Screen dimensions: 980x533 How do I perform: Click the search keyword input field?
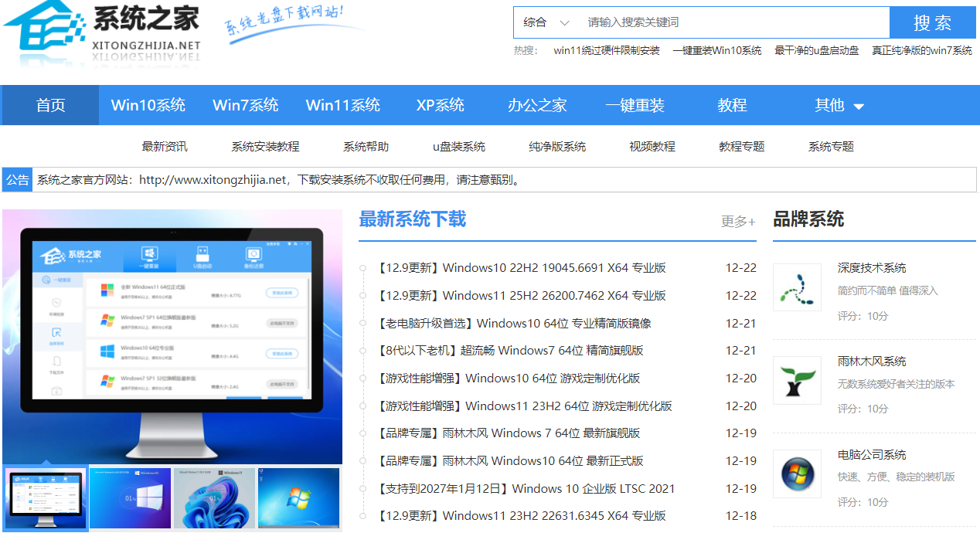pyautogui.click(x=734, y=22)
